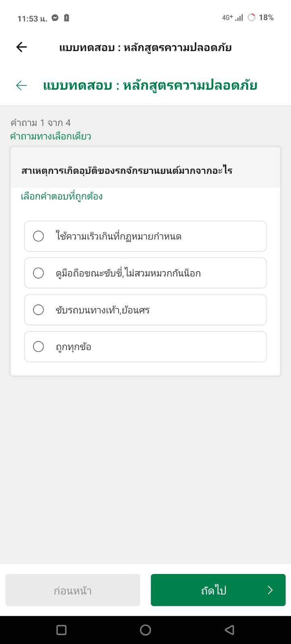This screenshot has height=644, width=291.
Task: Tap the green ถัดไป next button
Action: click(x=218, y=590)
